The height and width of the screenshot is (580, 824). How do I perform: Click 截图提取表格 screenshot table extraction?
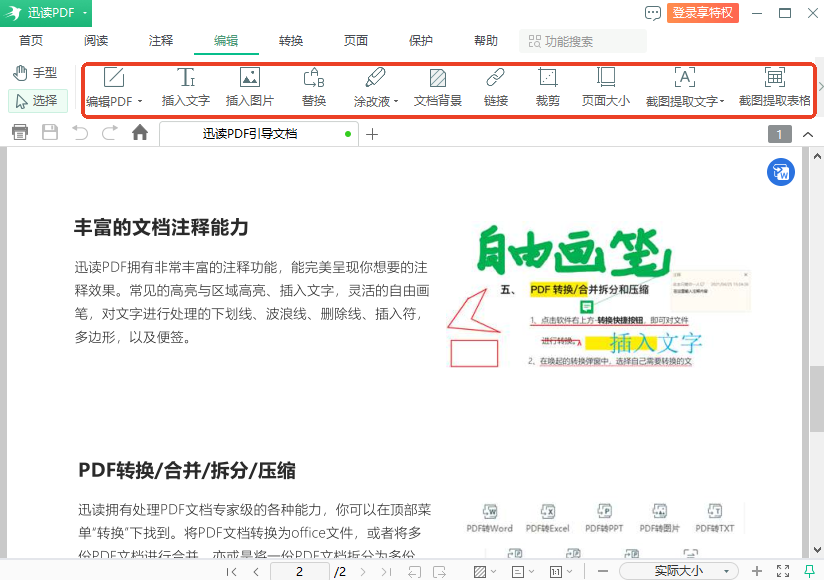[x=775, y=88]
